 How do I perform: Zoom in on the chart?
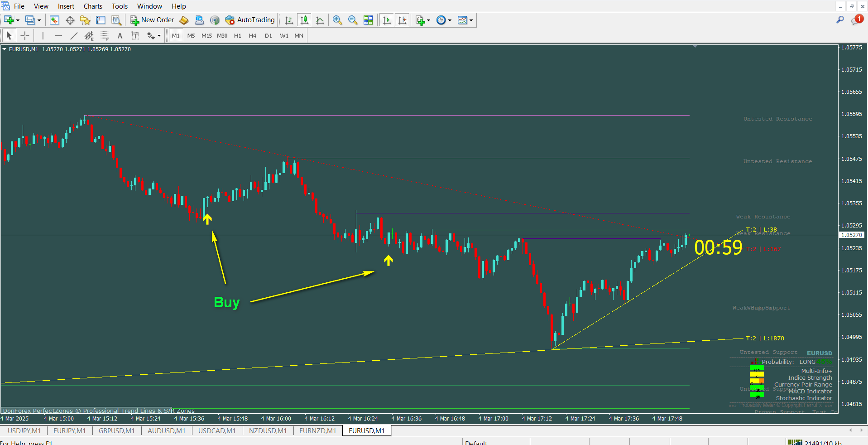click(x=337, y=20)
